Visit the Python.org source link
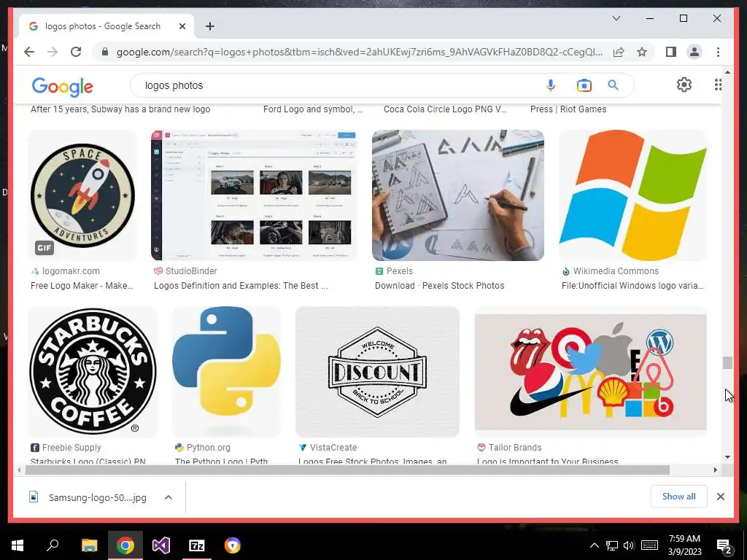The image size is (747, 560). point(203,448)
